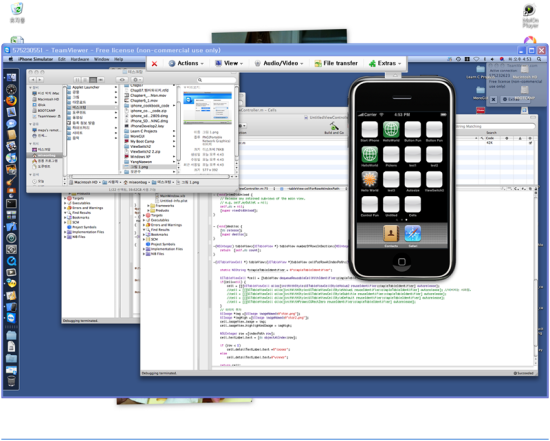Click the File transfer button
550x441 pixels.
(x=336, y=64)
